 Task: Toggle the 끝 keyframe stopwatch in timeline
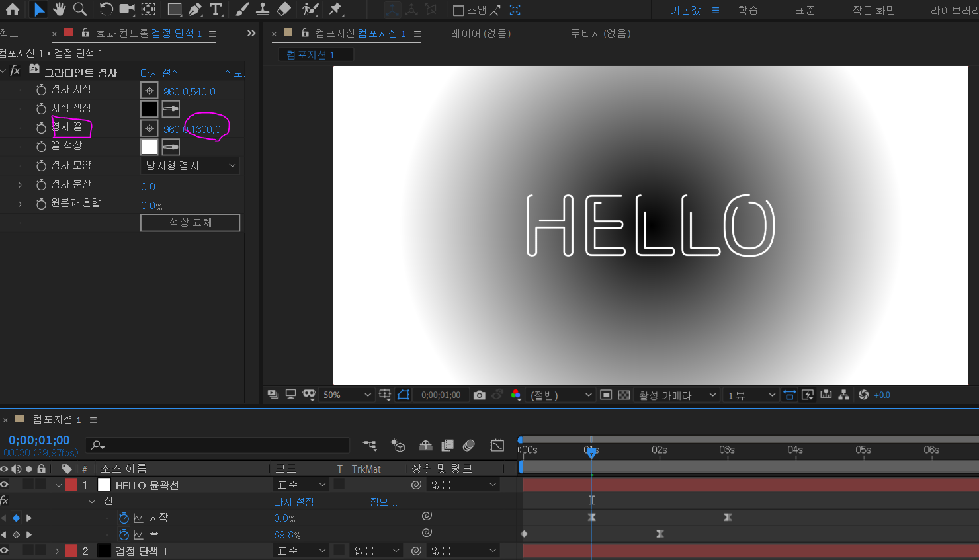[x=124, y=534]
